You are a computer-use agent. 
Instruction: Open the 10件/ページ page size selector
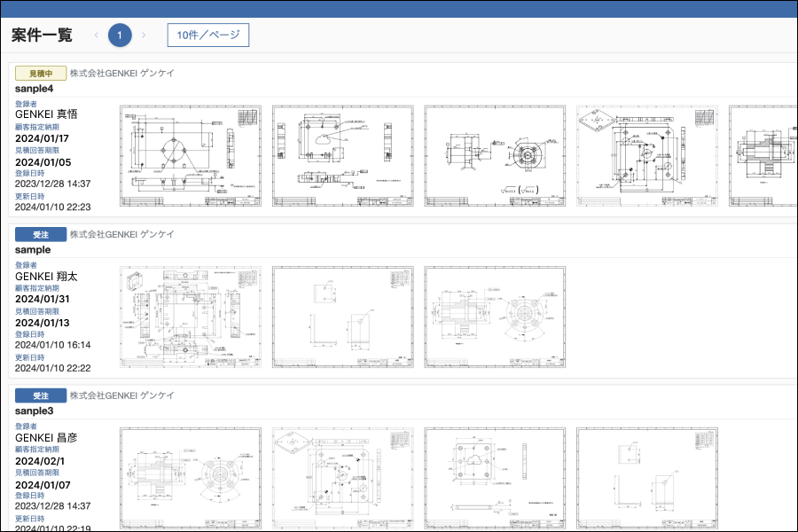(207, 35)
